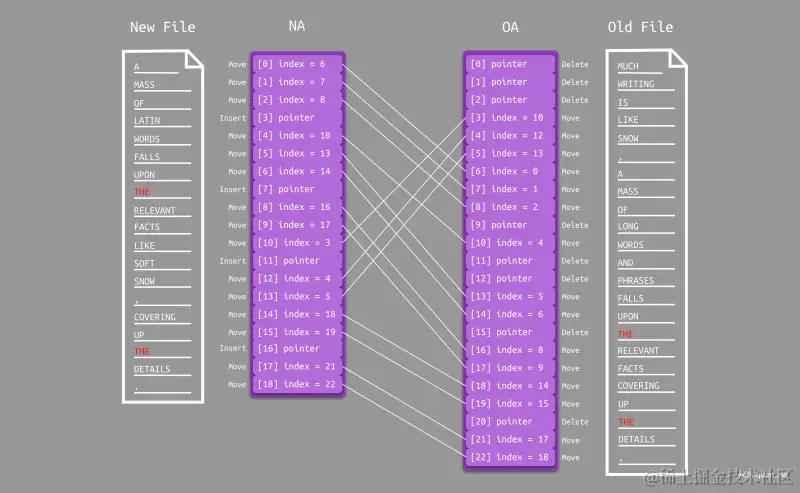800x493 pixels.
Task: Select NA row "[7] pointer"
Action: click(x=297, y=189)
